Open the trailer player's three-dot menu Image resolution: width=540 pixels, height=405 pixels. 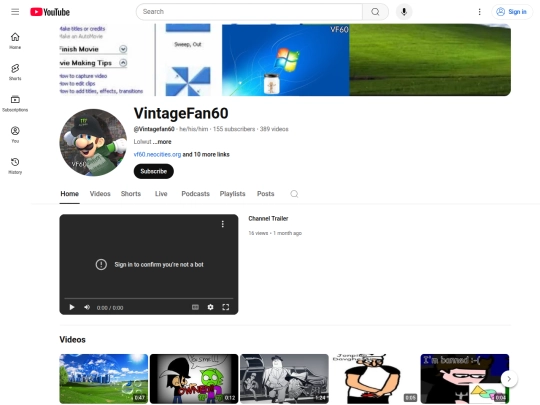point(223,224)
